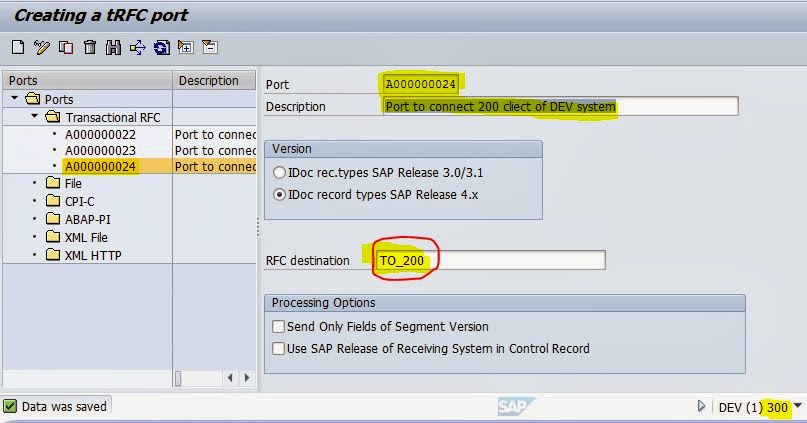Click the RFC destination input field
Screen dimensions: 807x423
[490, 260]
